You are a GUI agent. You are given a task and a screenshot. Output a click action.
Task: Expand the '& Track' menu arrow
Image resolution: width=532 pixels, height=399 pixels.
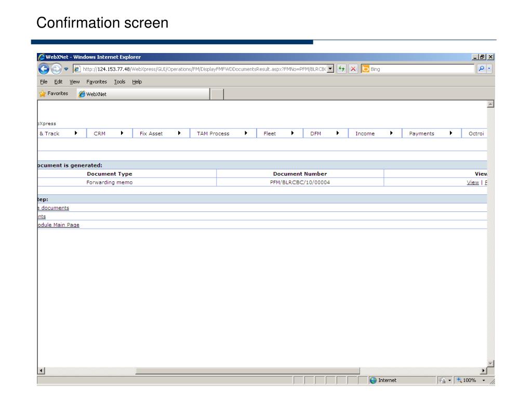[x=76, y=134]
